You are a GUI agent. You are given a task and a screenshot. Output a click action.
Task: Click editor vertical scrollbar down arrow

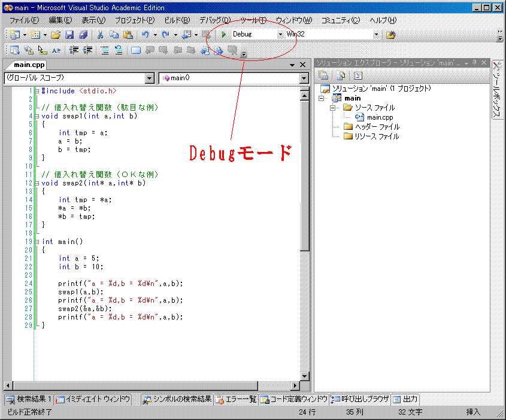click(x=304, y=376)
